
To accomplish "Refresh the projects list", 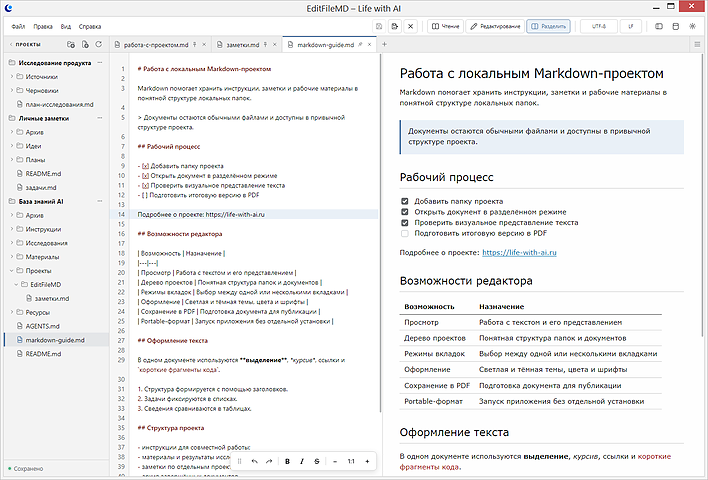I will pyautogui.click(x=99, y=44).
